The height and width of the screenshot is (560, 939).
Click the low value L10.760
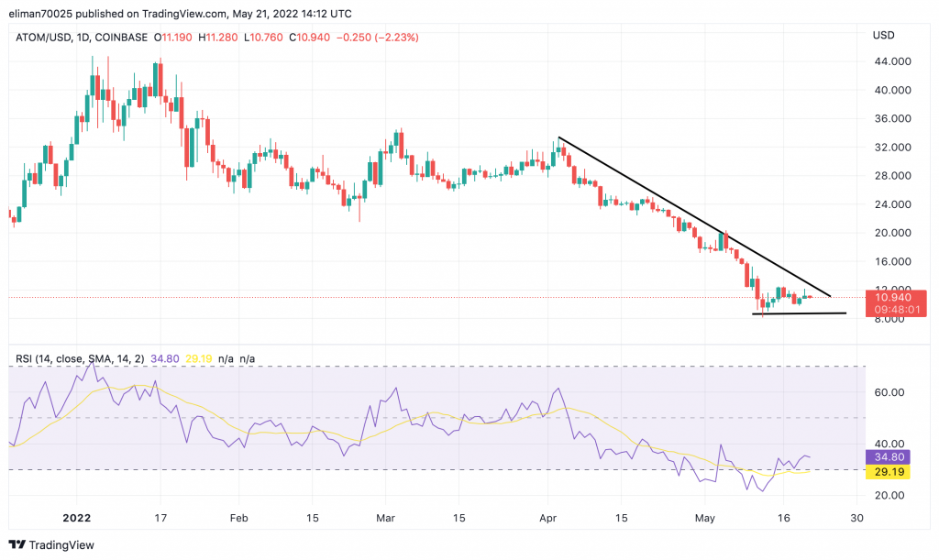click(x=263, y=37)
